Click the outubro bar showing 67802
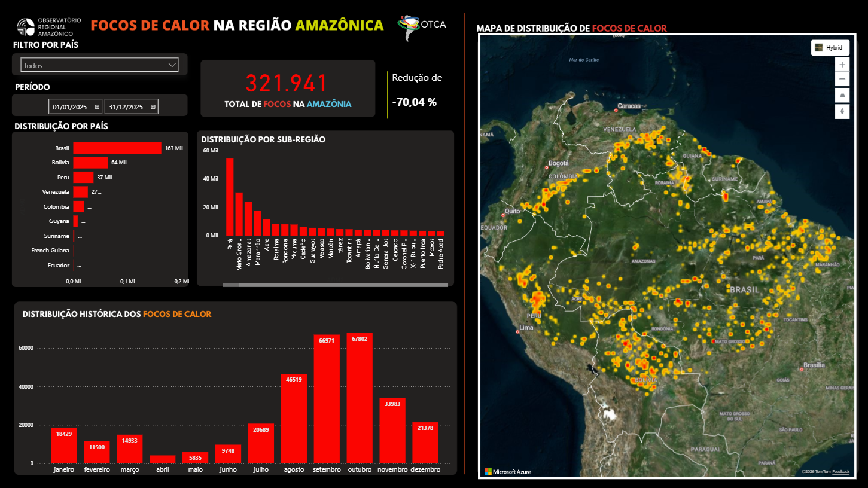Viewport: 868px width, 488px height. pyautogui.click(x=360, y=398)
